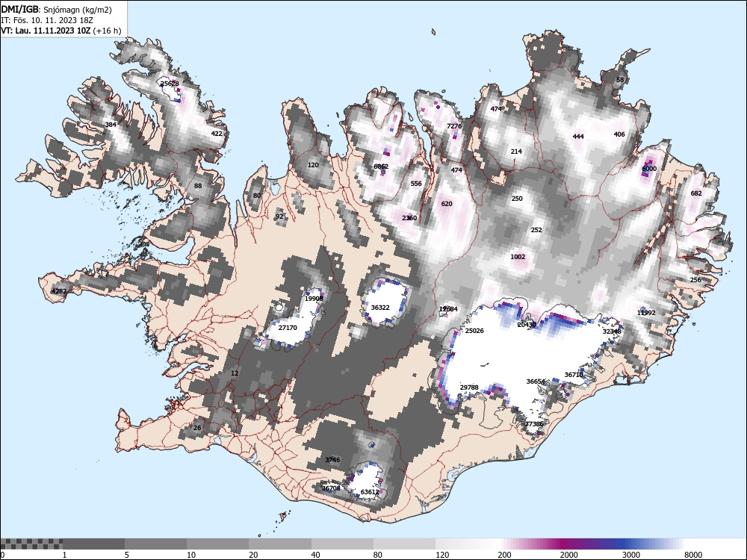Click the legend label 2000

[x=568, y=554]
